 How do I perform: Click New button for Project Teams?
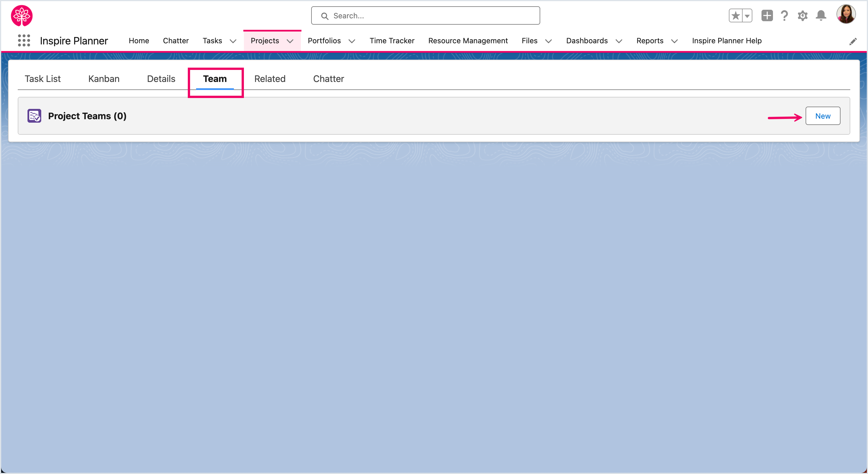[x=822, y=116]
